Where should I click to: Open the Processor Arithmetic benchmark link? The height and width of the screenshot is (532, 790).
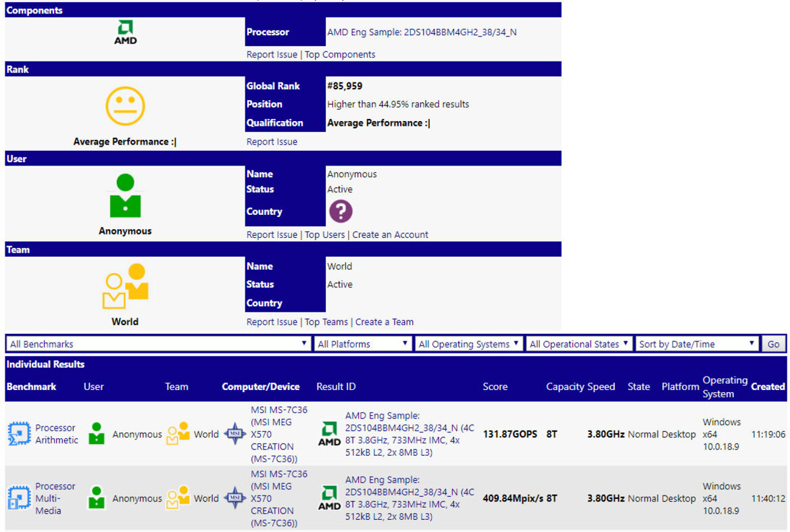(x=57, y=434)
